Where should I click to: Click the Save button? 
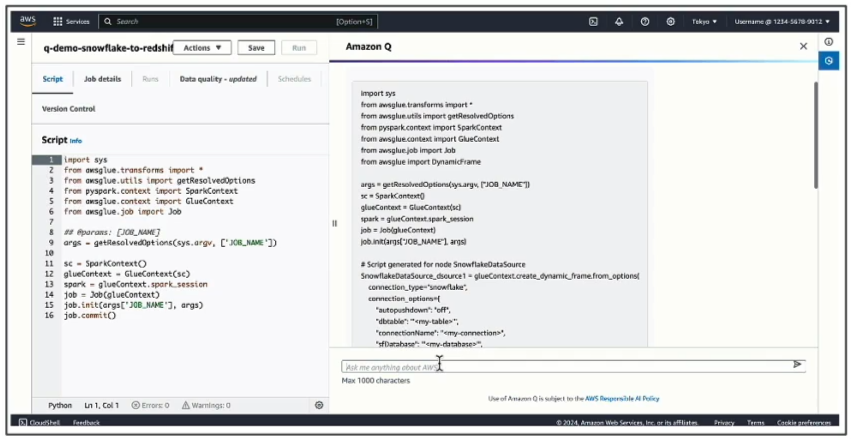pos(256,47)
